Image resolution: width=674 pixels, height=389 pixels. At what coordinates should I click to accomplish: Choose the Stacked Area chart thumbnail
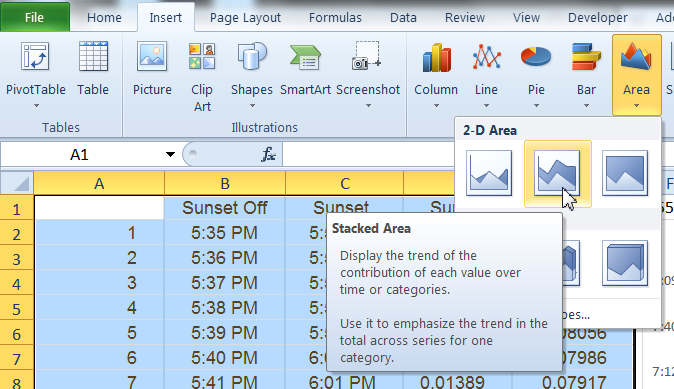[x=557, y=173]
